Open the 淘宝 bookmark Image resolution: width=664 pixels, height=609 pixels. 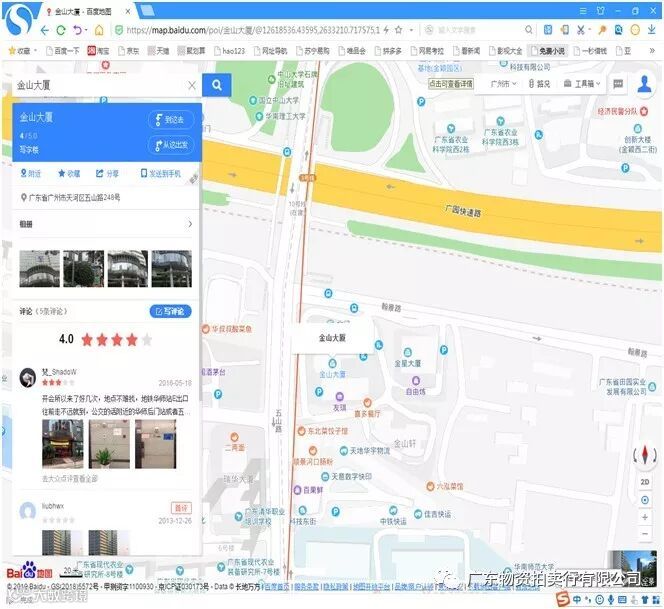click(98, 51)
